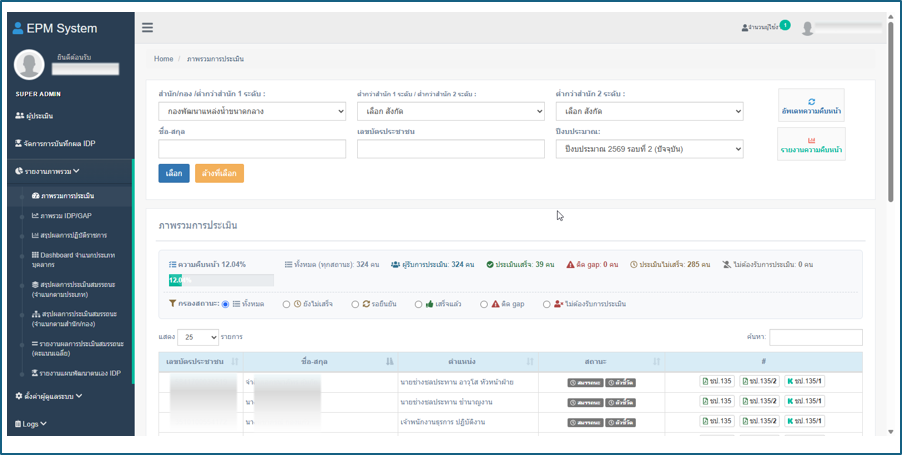Click the รายงานความคืบหน้า button

(811, 144)
